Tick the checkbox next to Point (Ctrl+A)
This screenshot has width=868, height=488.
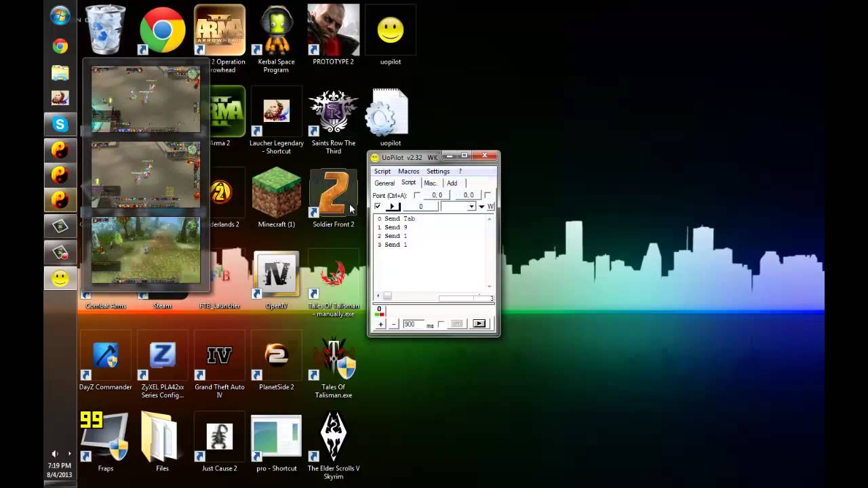417,195
